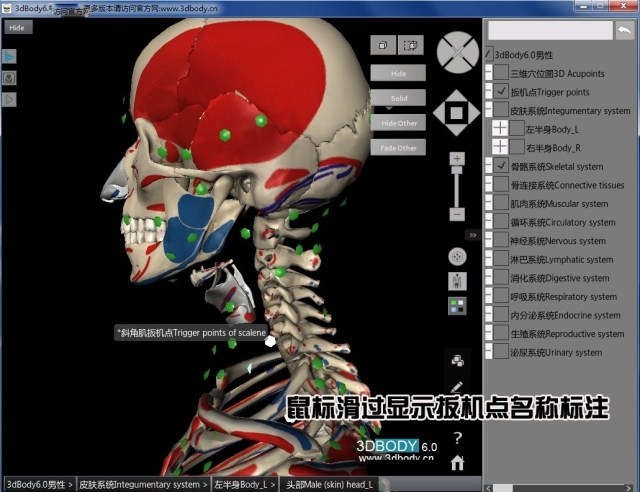Toggle 消化系统Digestive system checkbox
The height and width of the screenshot is (492, 640).
pyautogui.click(x=501, y=278)
